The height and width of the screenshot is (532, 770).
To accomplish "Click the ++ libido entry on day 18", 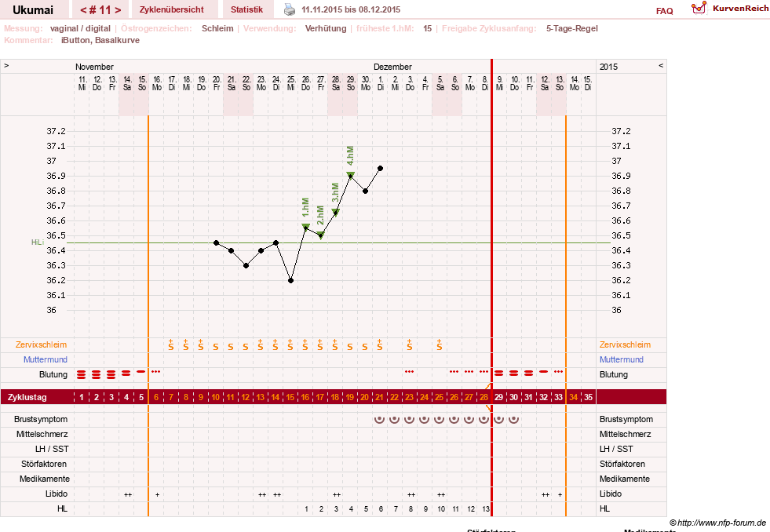I will pos(337,494).
